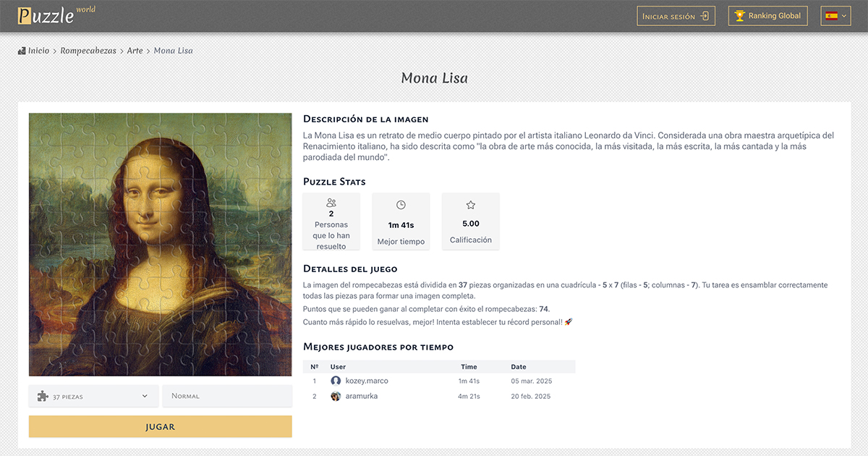
Task: Click the star icon above Calificación
Action: [470, 205]
